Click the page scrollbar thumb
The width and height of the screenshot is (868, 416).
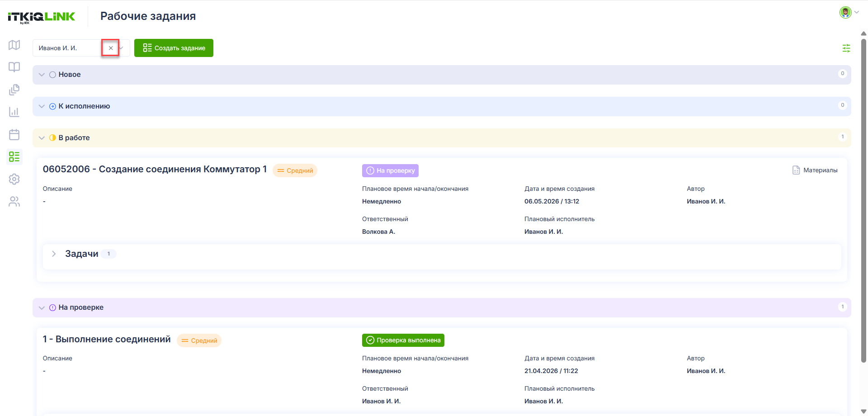click(x=863, y=200)
